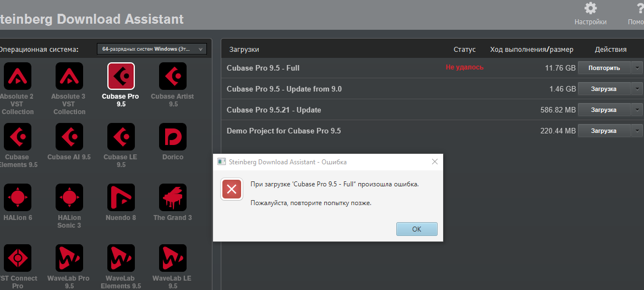Select the WaveLab LE 9.5 icon
Image resolution: width=644 pixels, height=290 pixels.
(172, 258)
